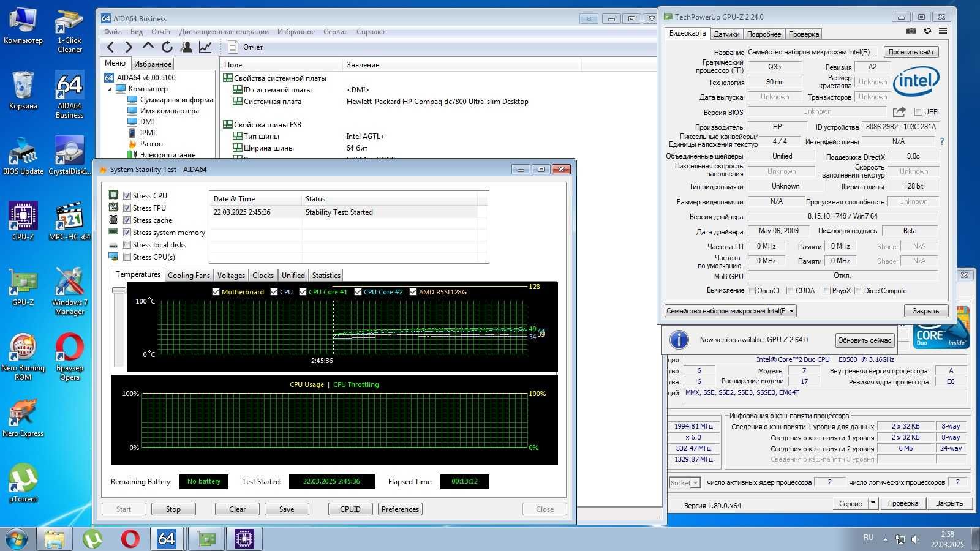
Task: Adjust the temperature graph vertical slider
Action: click(119, 290)
